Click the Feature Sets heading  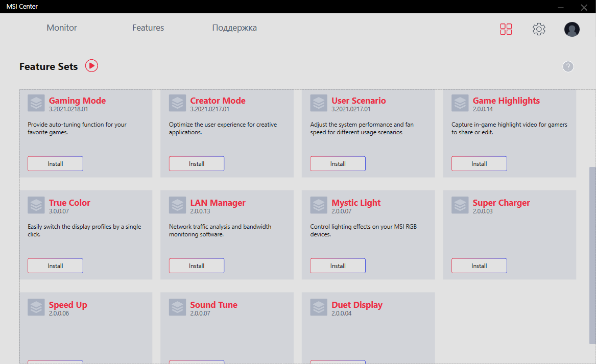(49, 66)
